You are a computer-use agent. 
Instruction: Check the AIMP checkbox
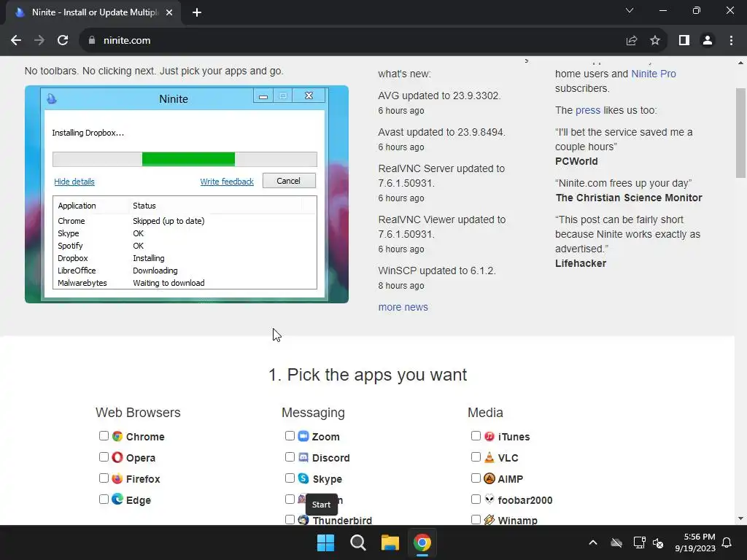[x=476, y=478]
